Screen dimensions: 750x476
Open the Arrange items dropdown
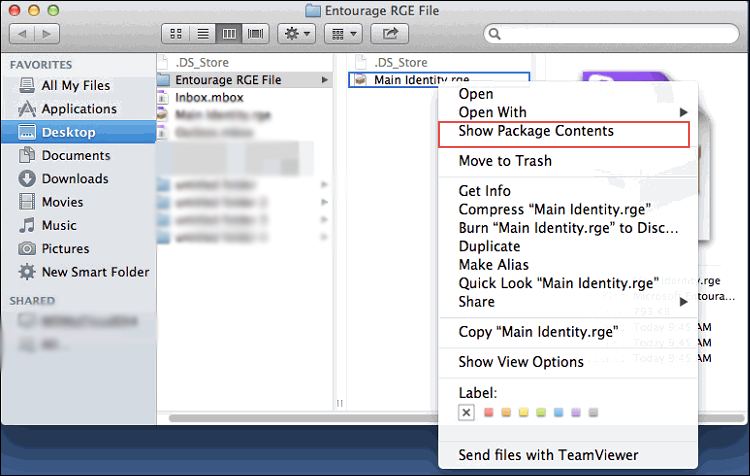[343, 34]
